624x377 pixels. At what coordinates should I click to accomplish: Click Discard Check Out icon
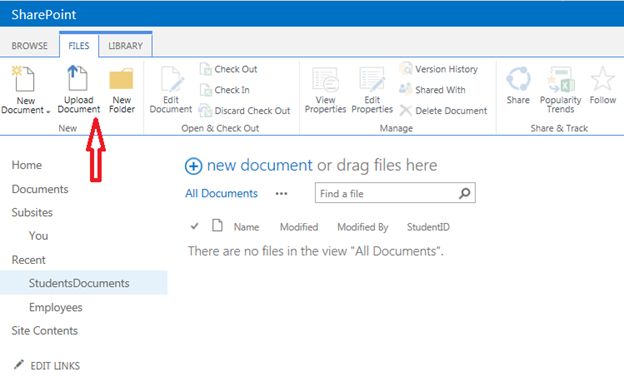[205, 110]
